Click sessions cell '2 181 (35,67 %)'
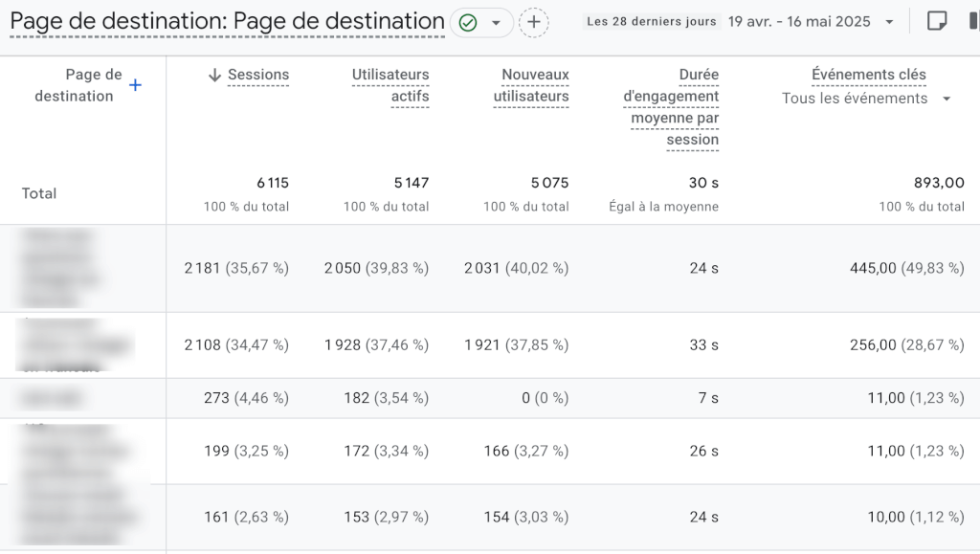This screenshot has height=554, width=980. 236,269
